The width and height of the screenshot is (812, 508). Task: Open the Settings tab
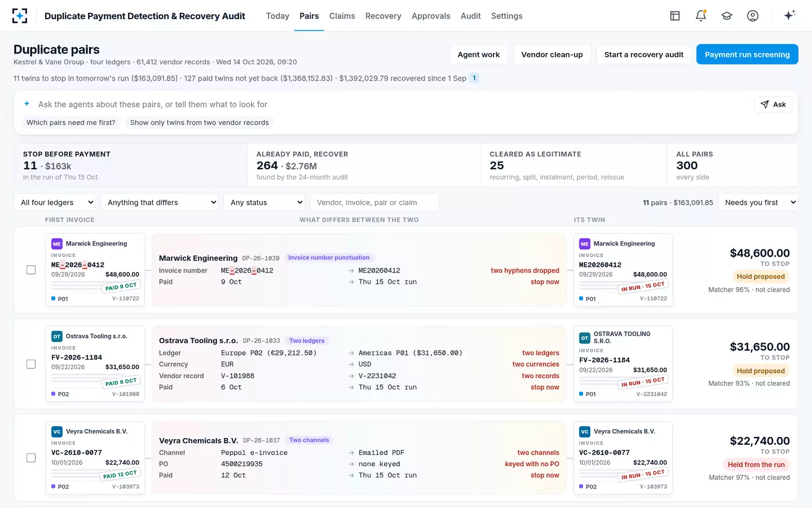click(507, 16)
